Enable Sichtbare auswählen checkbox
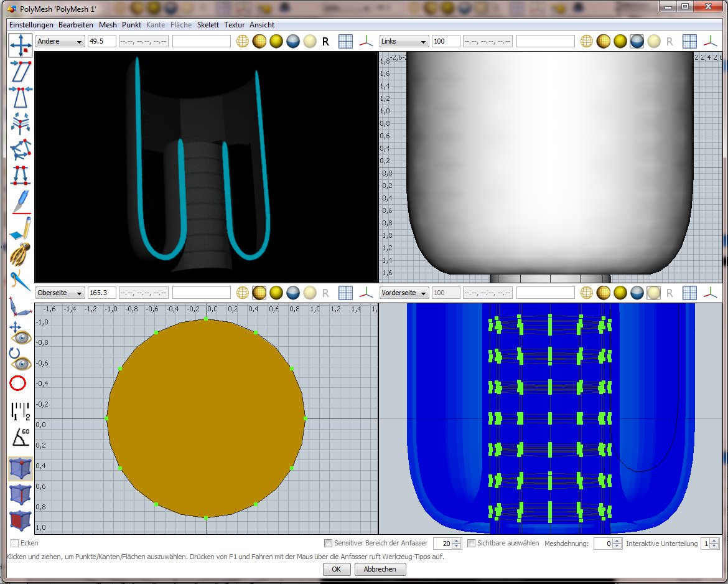Image resolution: width=728 pixels, height=584 pixels. coord(471,543)
